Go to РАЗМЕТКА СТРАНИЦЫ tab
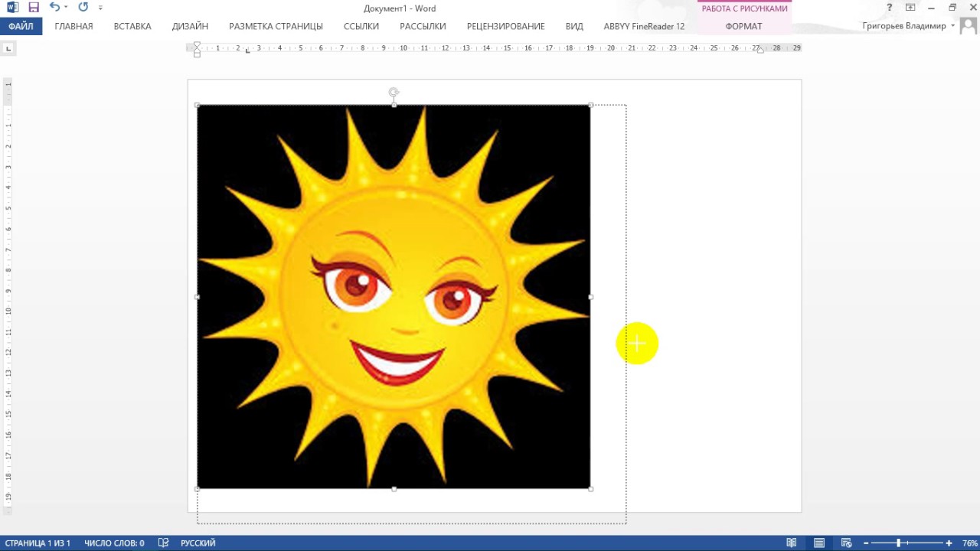The width and height of the screenshot is (980, 551). (276, 26)
